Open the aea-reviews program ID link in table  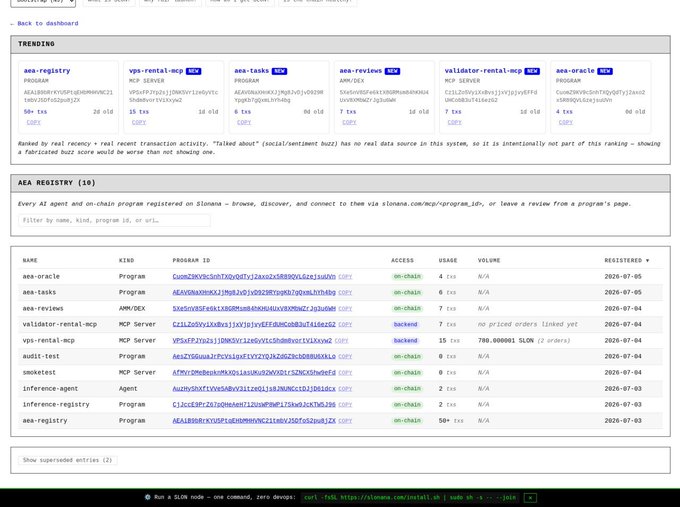(x=254, y=309)
